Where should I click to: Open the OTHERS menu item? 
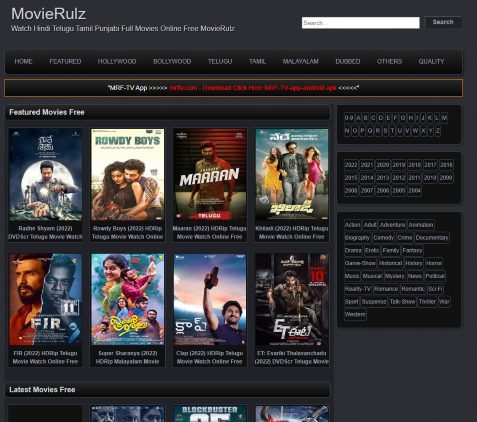[x=389, y=61]
